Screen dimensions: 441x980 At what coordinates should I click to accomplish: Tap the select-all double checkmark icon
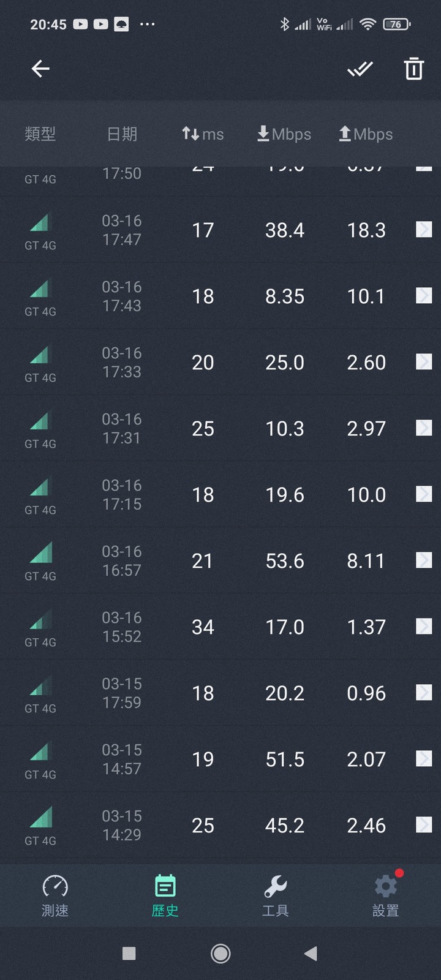pyautogui.click(x=360, y=69)
